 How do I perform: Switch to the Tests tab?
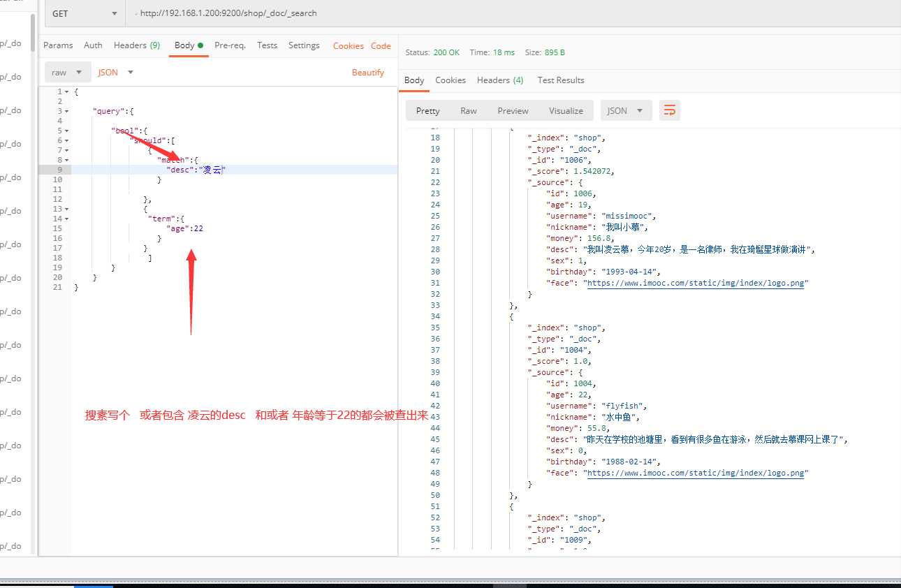point(267,45)
